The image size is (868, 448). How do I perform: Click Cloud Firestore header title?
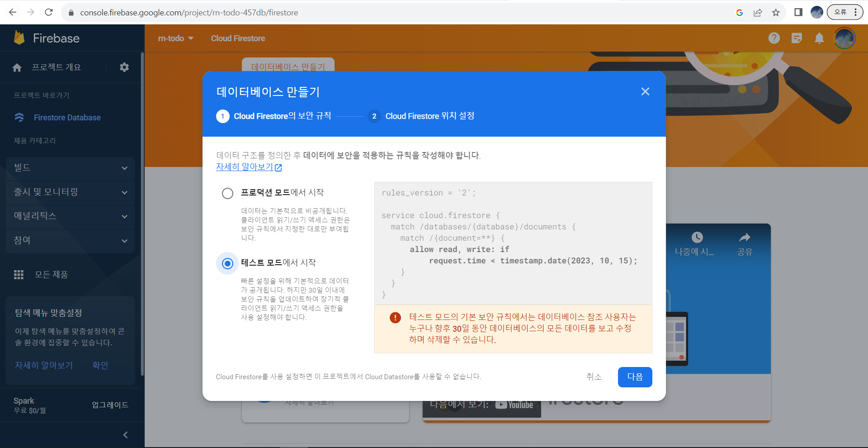point(238,38)
